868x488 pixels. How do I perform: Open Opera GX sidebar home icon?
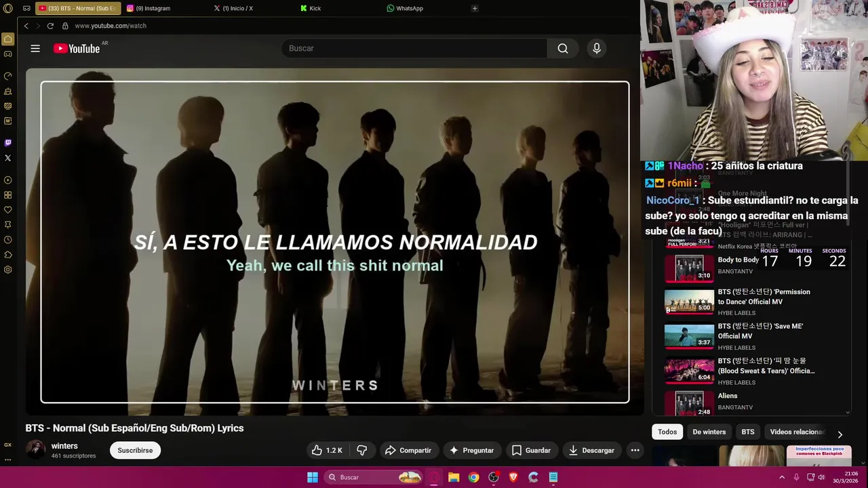pos(8,39)
